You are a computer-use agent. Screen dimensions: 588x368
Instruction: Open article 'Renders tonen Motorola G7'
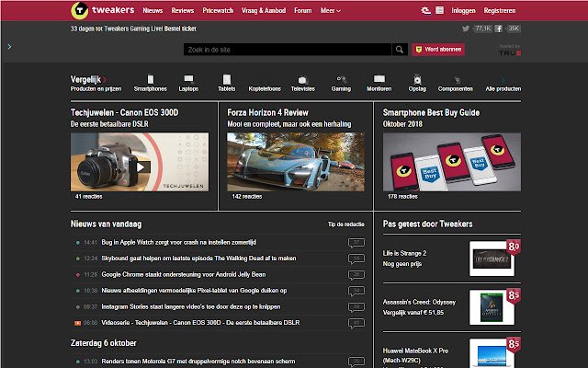click(198, 362)
